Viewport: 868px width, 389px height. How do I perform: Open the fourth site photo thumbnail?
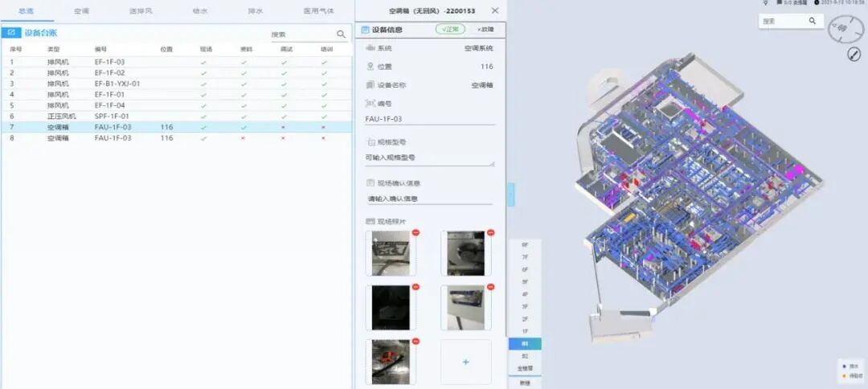pyautogui.click(x=465, y=308)
